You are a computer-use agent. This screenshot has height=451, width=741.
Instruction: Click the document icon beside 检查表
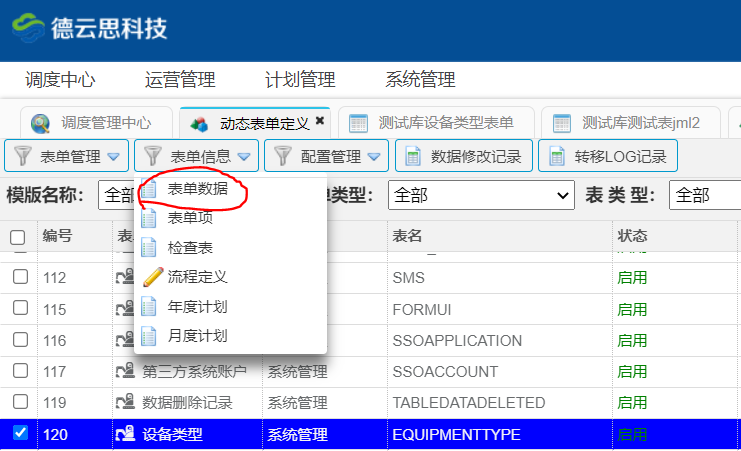150,247
